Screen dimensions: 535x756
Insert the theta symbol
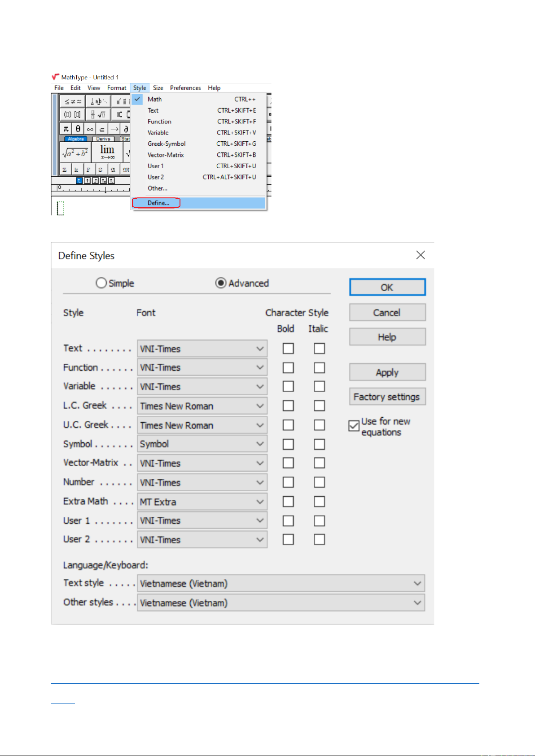pyautogui.click(x=78, y=129)
